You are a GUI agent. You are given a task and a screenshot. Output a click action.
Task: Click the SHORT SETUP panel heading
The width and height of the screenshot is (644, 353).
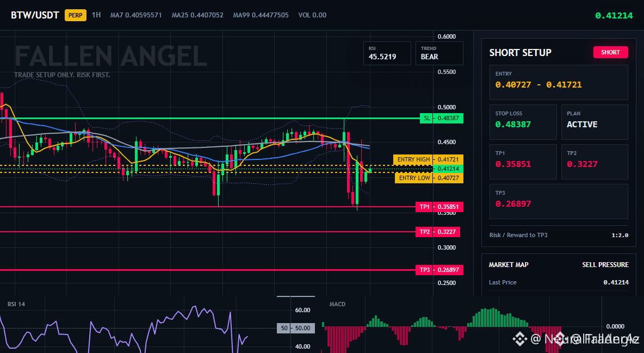pos(521,53)
